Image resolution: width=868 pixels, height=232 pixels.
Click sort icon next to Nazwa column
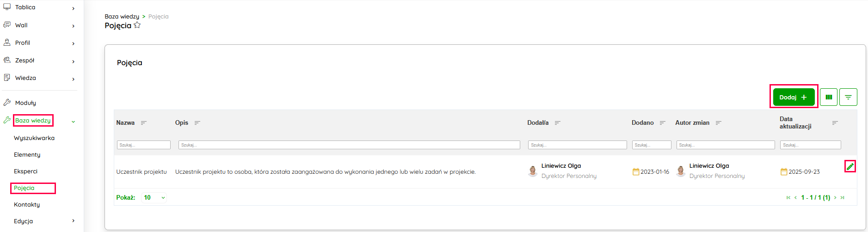click(x=144, y=123)
